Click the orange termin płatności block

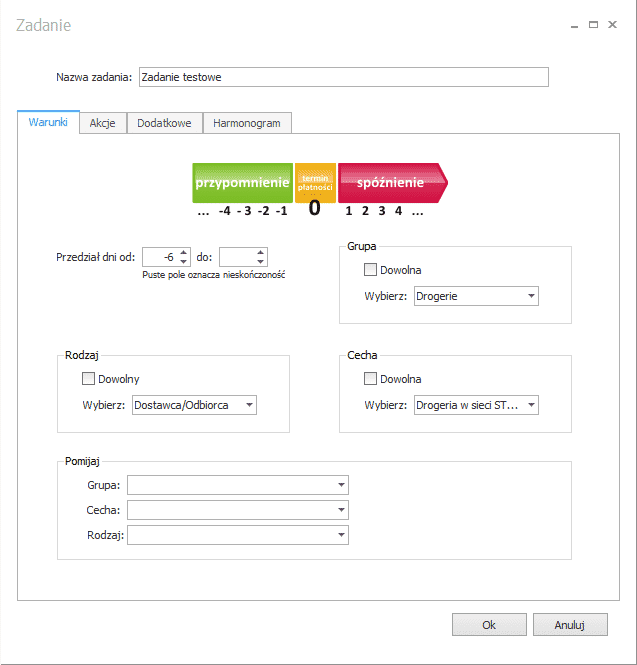315,183
